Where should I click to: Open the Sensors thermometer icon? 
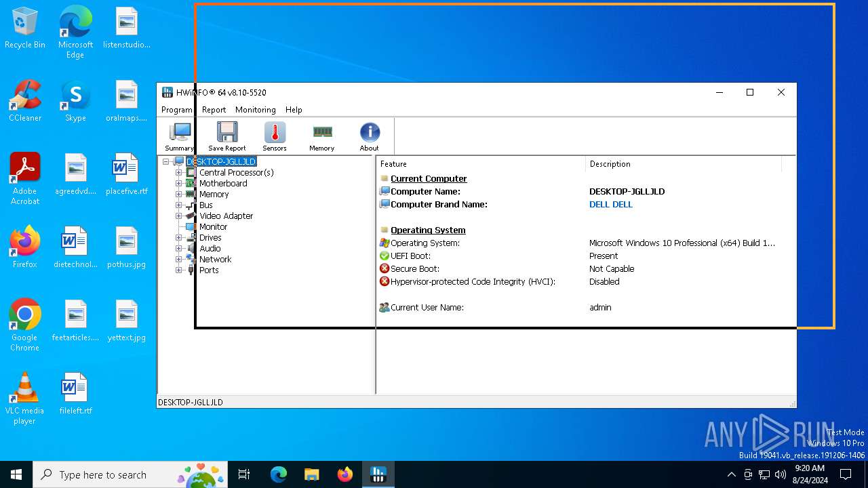tap(275, 136)
